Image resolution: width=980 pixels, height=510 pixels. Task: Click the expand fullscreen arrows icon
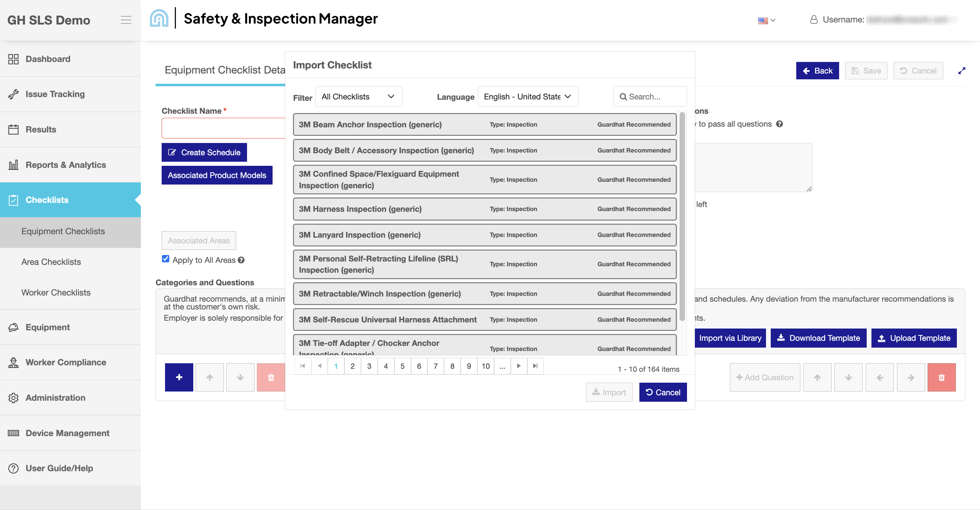(961, 71)
